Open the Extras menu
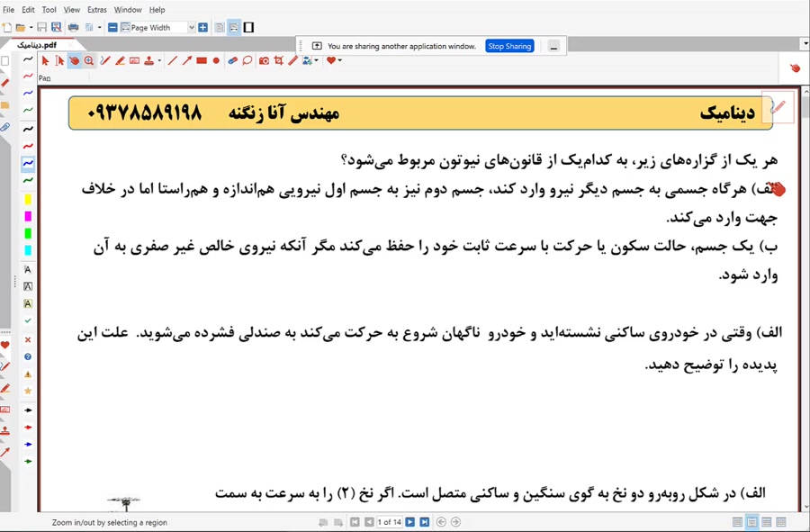 tap(97, 9)
